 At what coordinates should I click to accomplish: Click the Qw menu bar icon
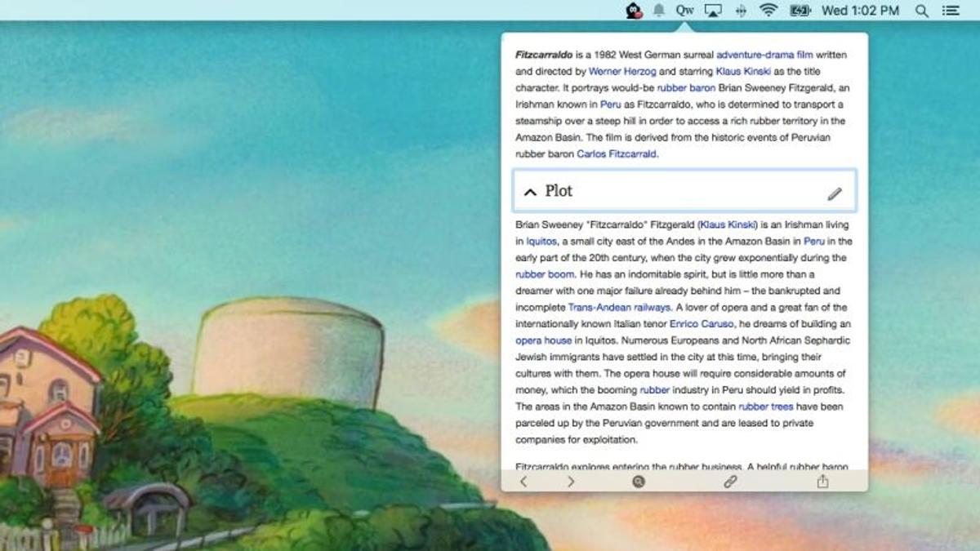pyautogui.click(x=684, y=11)
